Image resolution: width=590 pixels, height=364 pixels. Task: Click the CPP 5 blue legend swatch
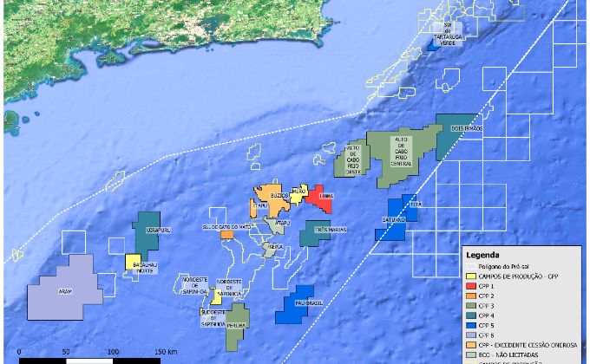(x=471, y=325)
